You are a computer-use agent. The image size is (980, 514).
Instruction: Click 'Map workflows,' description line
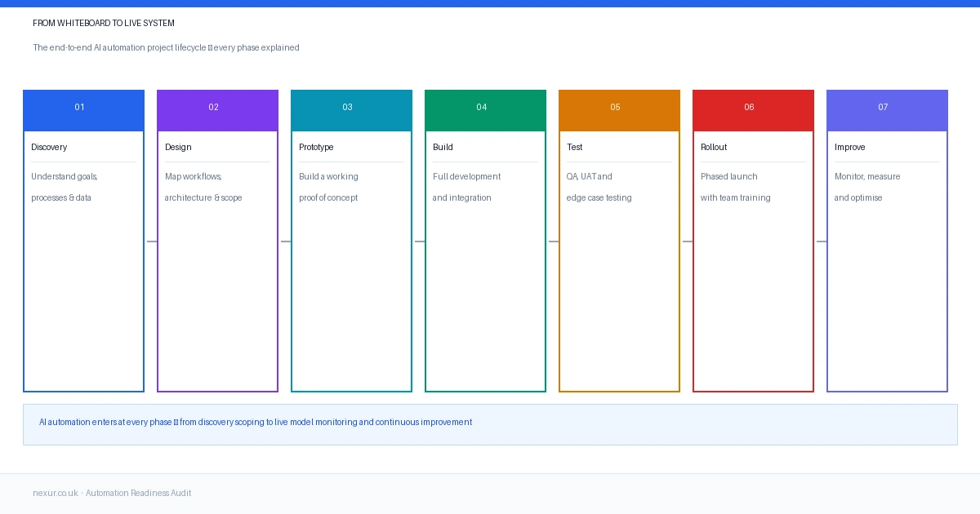click(x=194, y=177)
